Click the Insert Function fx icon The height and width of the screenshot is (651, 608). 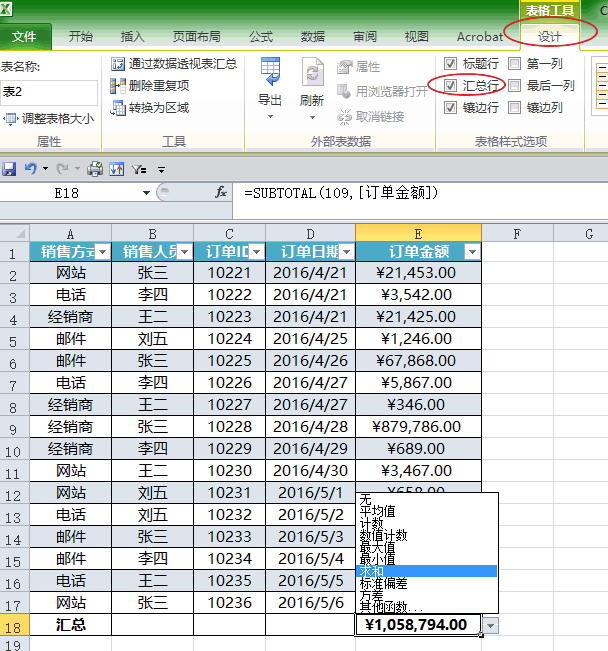coord(221,193)
